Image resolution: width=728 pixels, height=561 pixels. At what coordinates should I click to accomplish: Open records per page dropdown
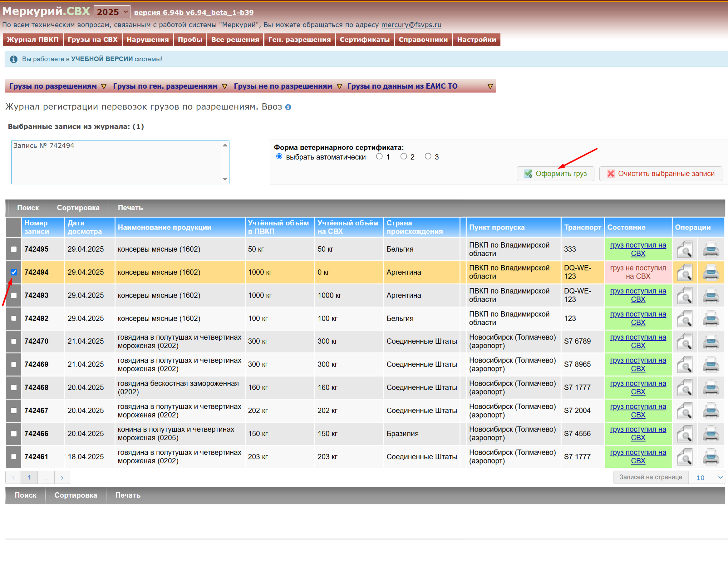(x=707, y=477)
